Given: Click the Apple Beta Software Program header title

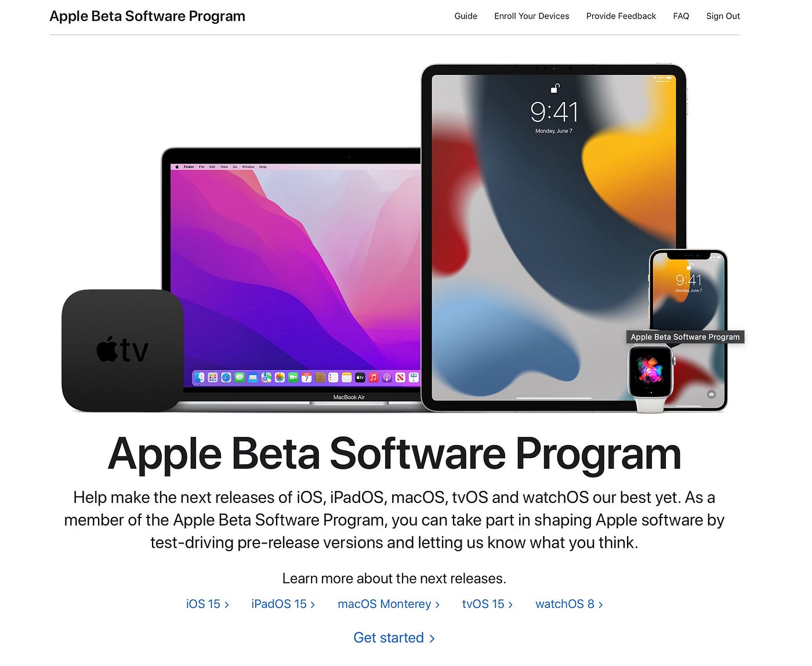Looking at the screenshot, I should pyautogui.click(x=147, y=16).
